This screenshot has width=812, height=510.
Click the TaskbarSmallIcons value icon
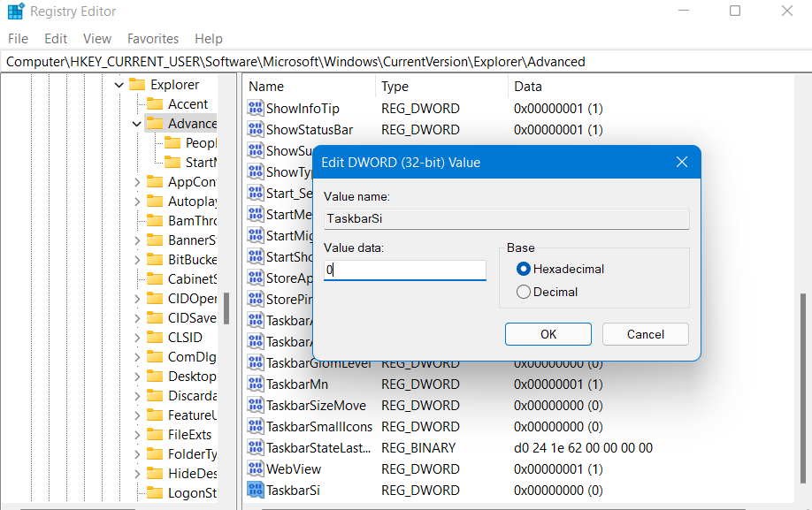point(256,427)
